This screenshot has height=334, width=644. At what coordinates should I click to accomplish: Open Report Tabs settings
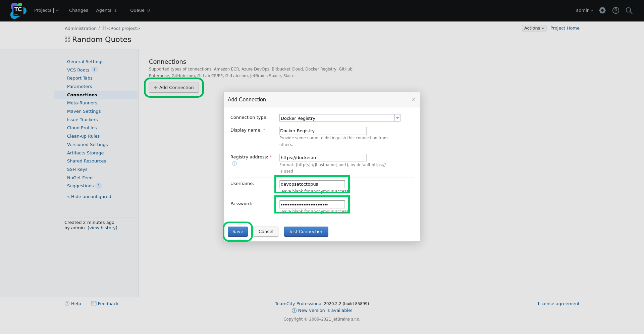(80, 78)
